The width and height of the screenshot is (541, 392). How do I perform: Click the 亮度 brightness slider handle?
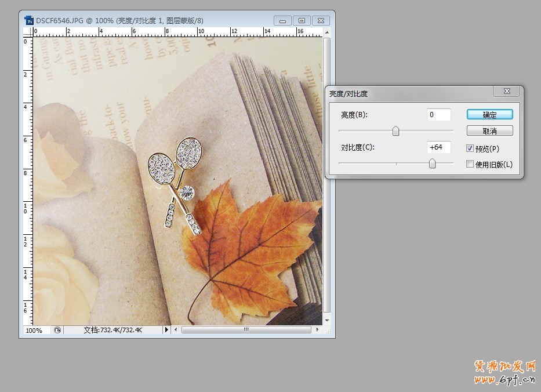pyautogui.click(x=396, y=131)
